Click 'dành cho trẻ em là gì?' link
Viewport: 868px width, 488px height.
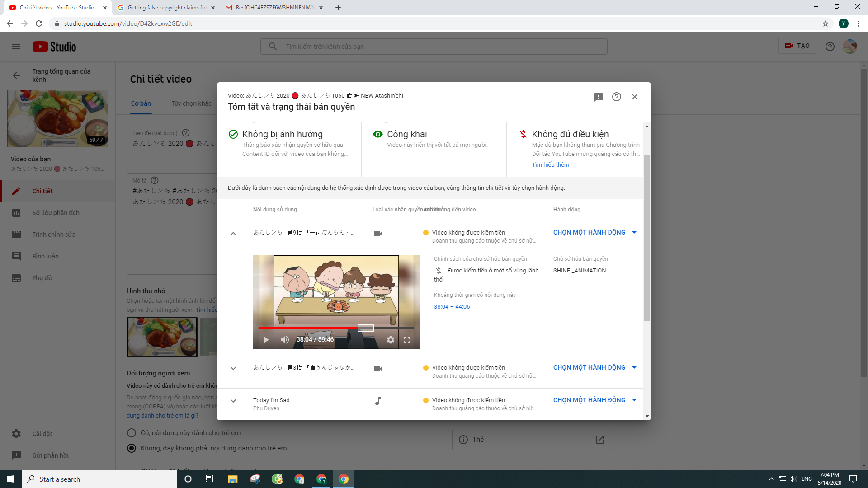coord(162,416)
